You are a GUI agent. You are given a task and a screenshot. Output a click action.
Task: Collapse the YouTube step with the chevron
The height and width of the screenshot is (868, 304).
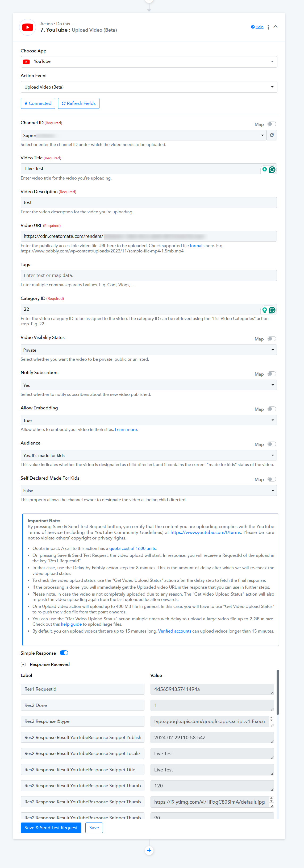tap(275, 27)
